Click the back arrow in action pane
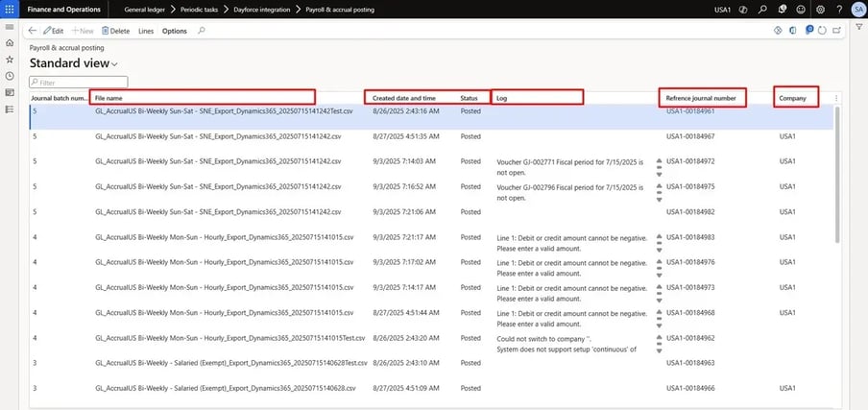868x410 pixels. (32, 31)
